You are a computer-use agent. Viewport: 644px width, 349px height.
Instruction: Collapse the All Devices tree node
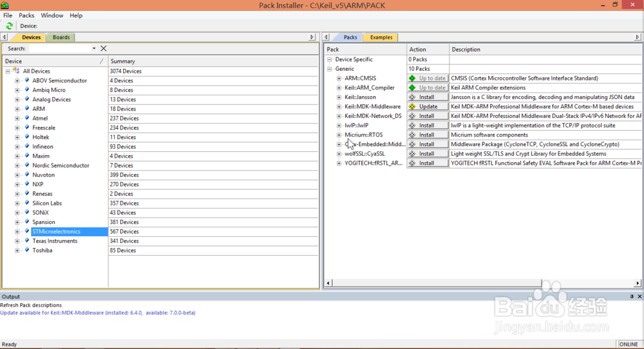pos(8,71)
